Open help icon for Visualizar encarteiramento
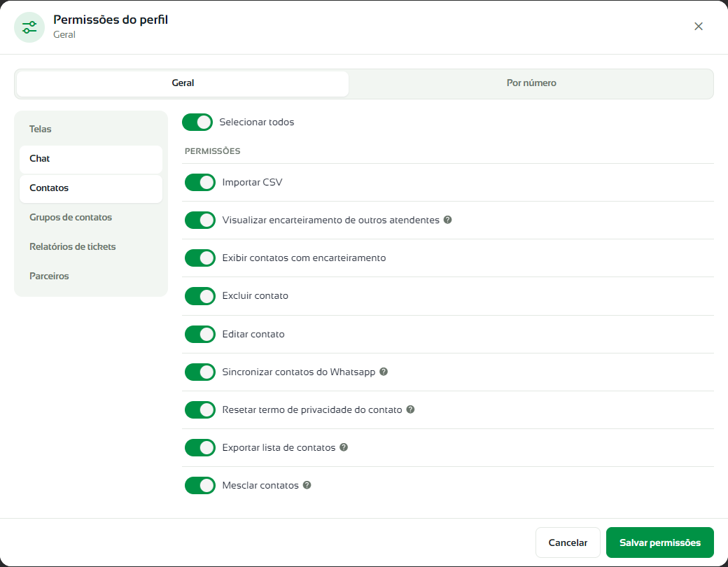728x567 pixels. tap(447, 220)
